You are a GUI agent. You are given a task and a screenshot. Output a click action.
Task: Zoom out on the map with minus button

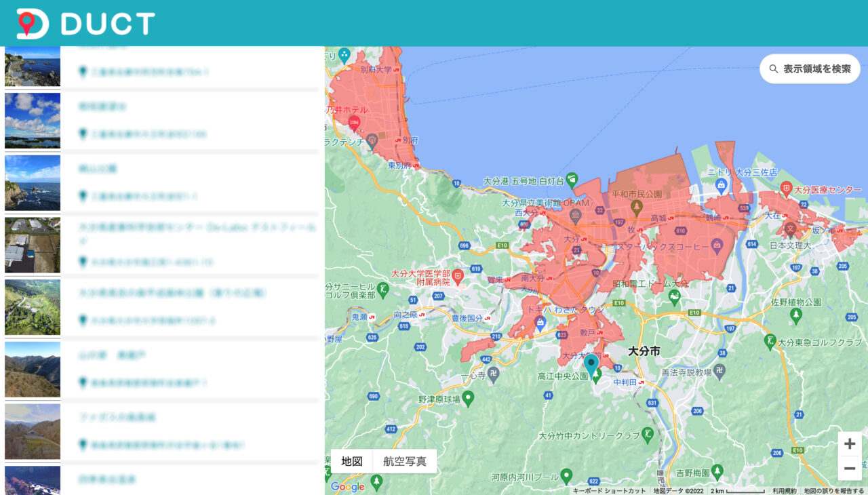(x=850, y=469)
